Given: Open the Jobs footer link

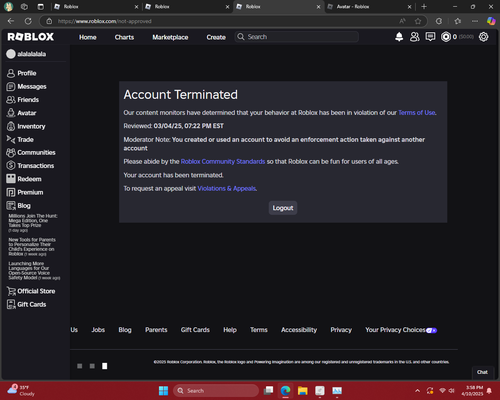Looking at the screenshot, I should pyautogui.click(x=98, y=330).
